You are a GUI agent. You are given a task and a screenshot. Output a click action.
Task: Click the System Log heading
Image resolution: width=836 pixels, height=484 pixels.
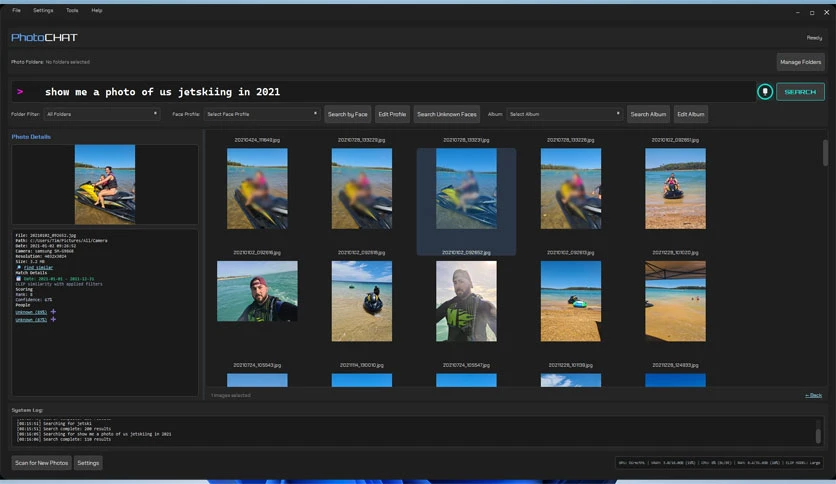[x=27, y=410]
